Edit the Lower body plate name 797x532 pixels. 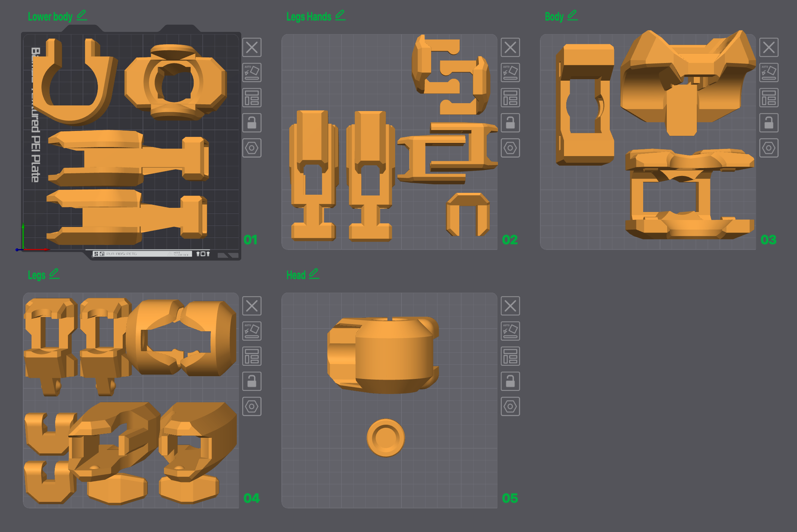(x=82, y=15)
